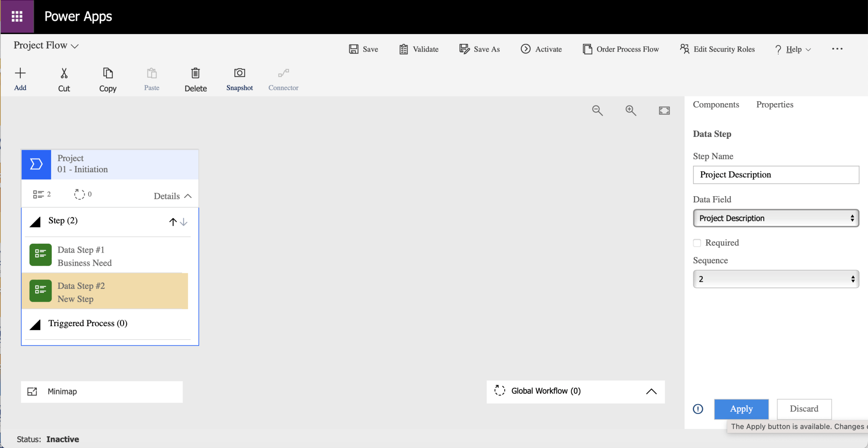Image resolution: width=868 pixels, height=448 pixels.
Task: Click the Copy toolbar icon
Action: click(108, 73)
